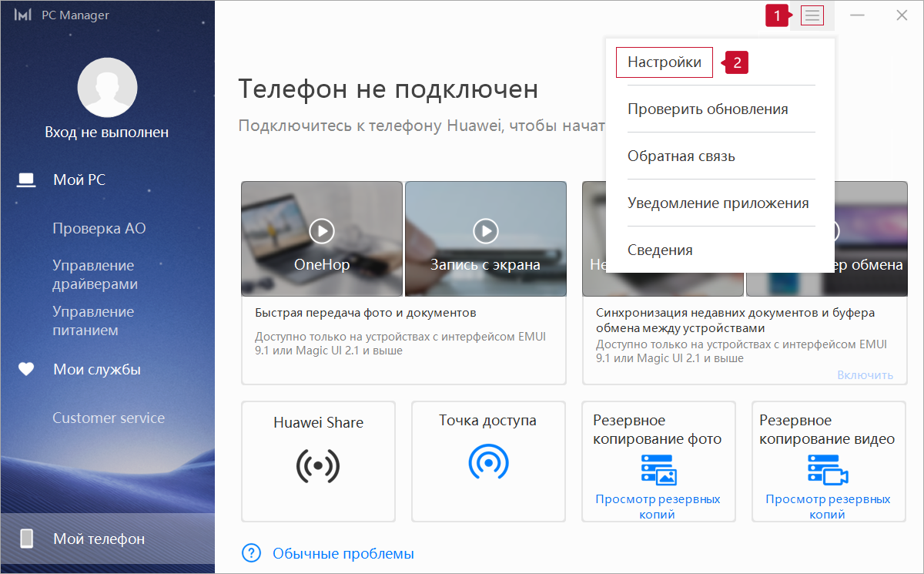Click the question mark help icon
Viewport: 924px width, 574px height.
click(x=252, y=553)
